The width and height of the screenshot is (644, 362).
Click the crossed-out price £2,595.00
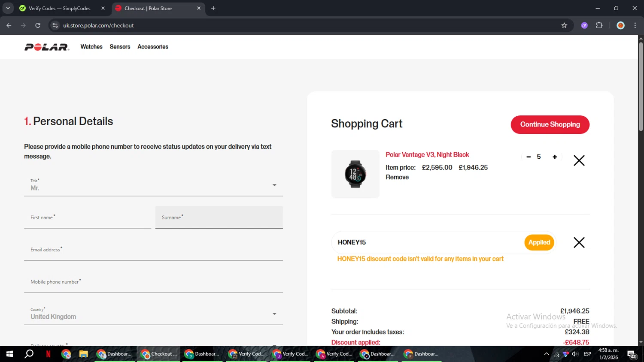(x=437, y=168)
